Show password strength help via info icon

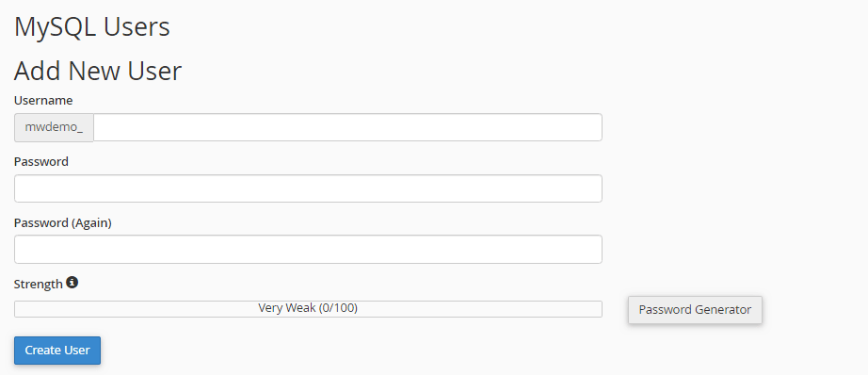click(72, 283)
